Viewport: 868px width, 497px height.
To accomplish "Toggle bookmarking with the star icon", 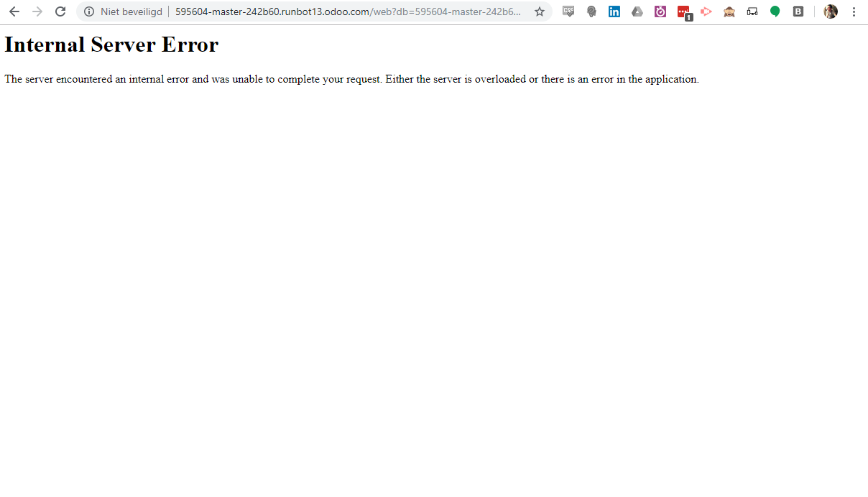I will point(540,11).
